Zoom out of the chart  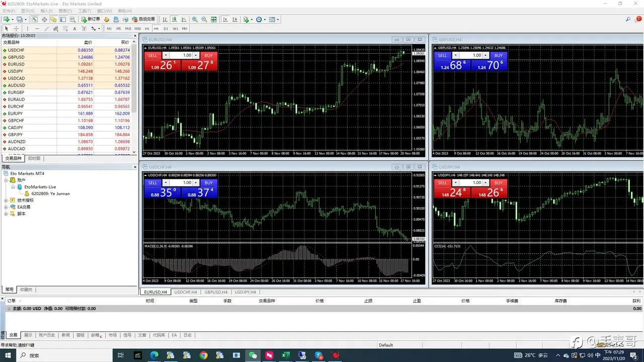(x=204, y=19)
